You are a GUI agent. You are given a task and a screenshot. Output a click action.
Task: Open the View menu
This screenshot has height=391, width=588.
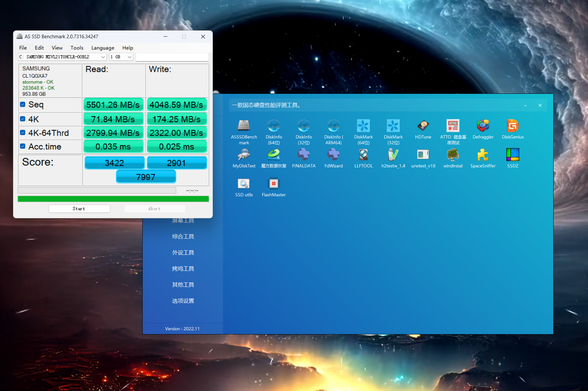pyautogui.click(x=57, y=48)
